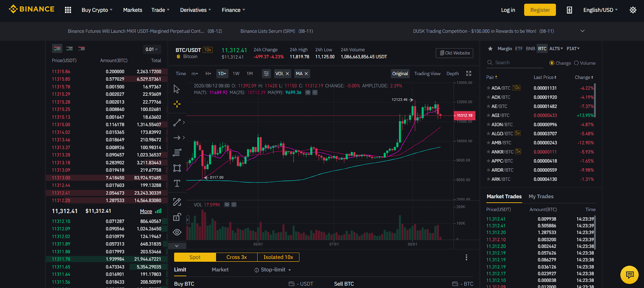Select the Market order tab
Viewport: 644px width, 288px height.
(x=220, y=270)
